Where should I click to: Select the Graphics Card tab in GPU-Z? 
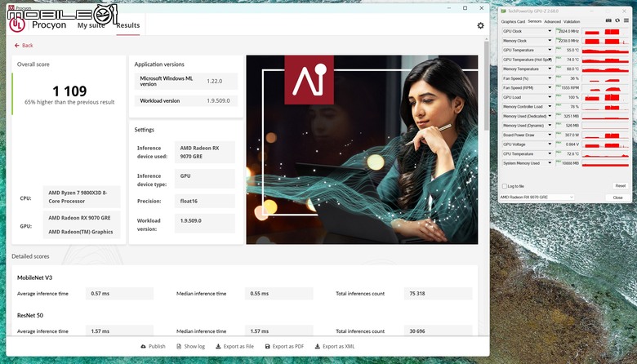click(x=513, y=21)
